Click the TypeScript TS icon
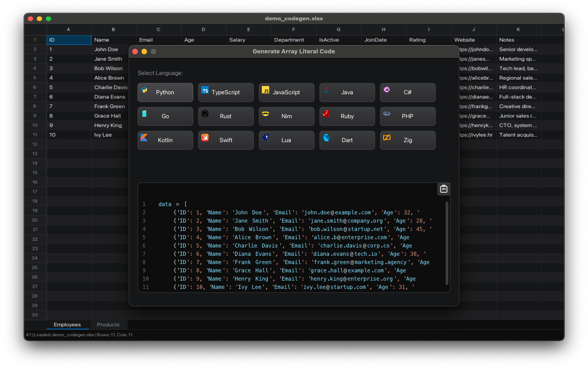The image size is (588, 368). [x=205, y=90]
